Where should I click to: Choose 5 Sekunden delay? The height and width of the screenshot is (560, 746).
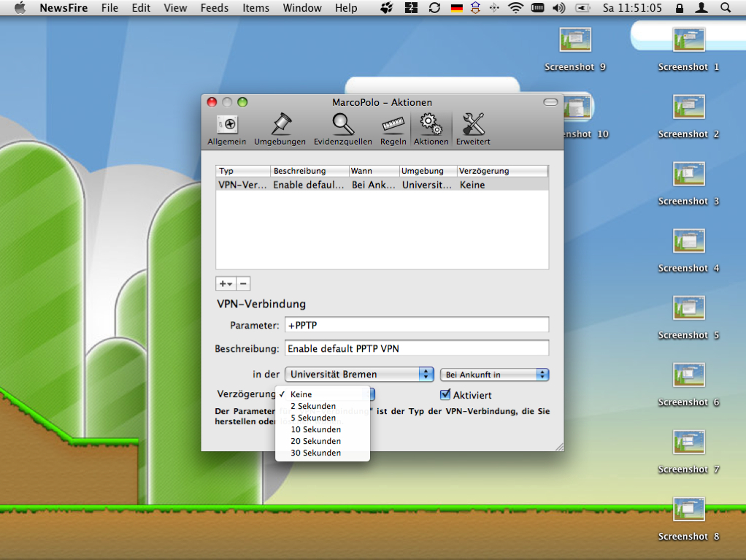[x=323, y=418]
